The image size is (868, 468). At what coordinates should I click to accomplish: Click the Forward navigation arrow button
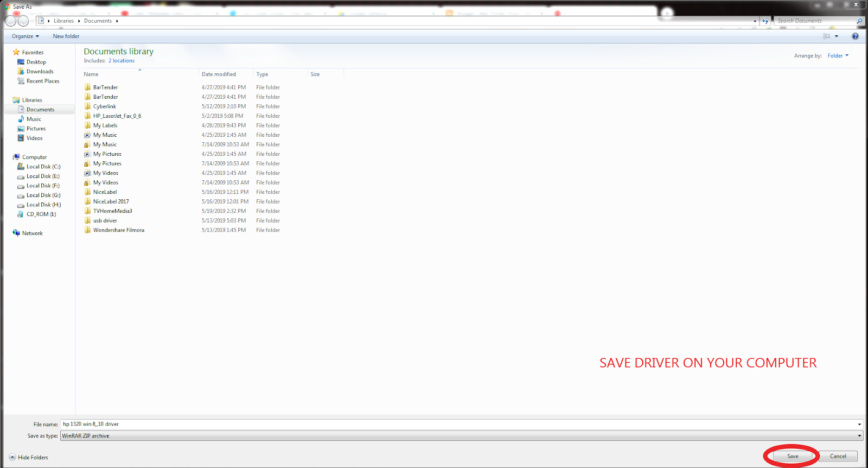point(23,21)
